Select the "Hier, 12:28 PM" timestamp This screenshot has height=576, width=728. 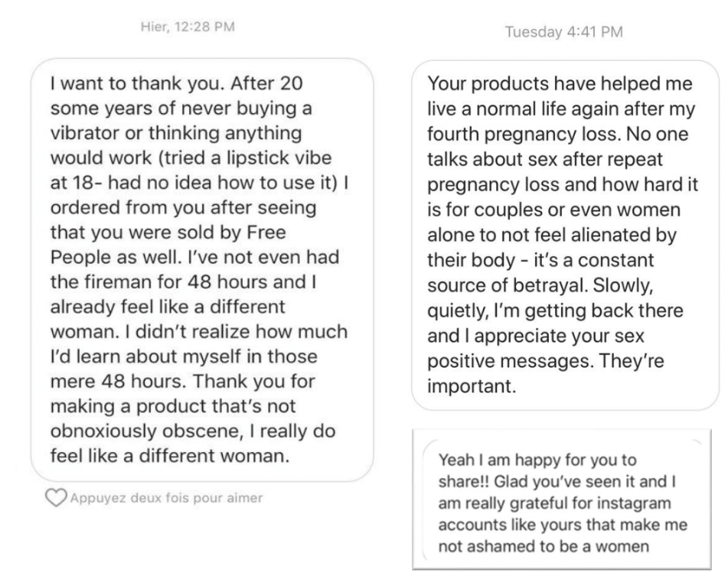pos(188,27)
